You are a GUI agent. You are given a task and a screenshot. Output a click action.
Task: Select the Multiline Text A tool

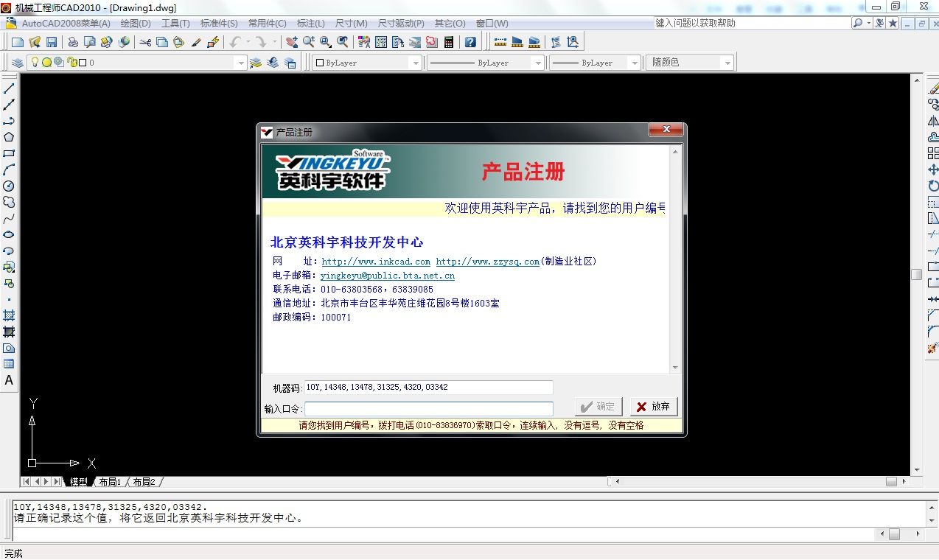[x=9, y=381]
